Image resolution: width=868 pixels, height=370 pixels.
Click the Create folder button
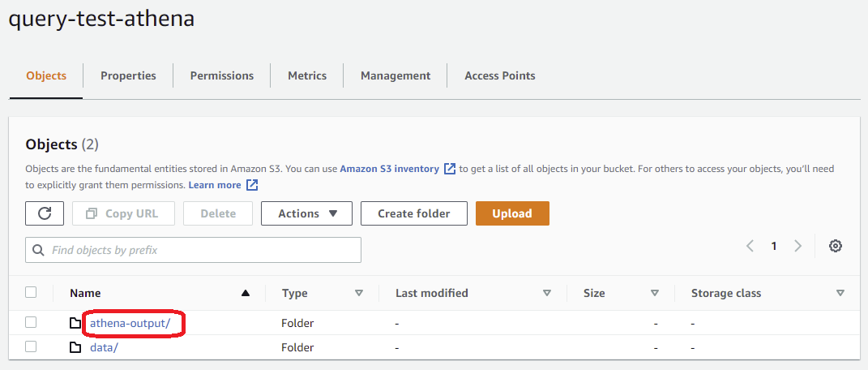click(413, 213)
